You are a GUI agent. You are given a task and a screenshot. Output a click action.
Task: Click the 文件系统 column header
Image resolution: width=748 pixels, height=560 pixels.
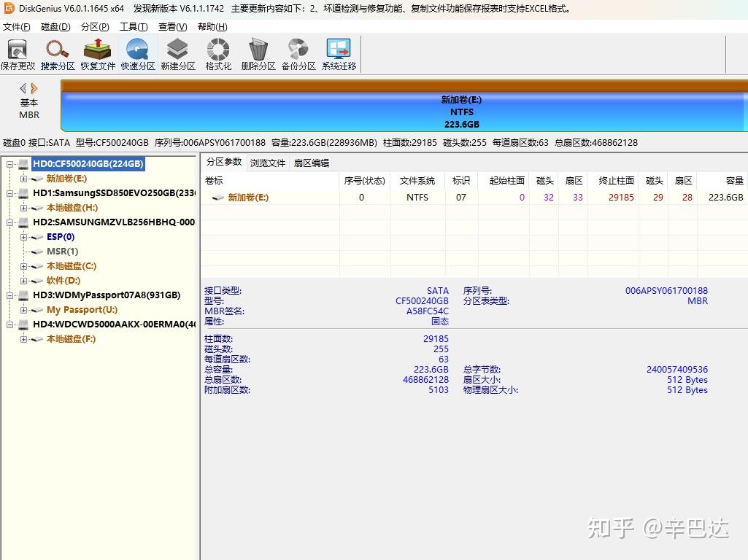pyautogui.click(x=417, y=181)
